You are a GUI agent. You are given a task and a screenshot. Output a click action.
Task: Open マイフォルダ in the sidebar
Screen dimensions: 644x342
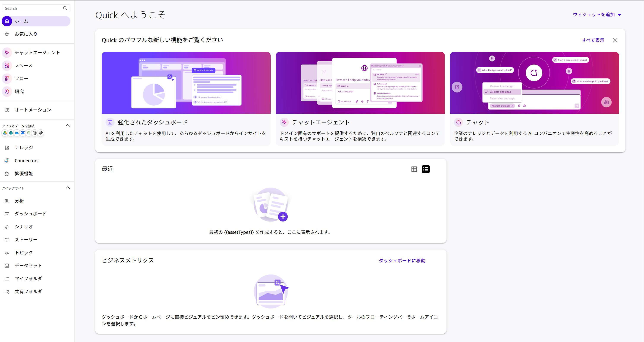point(36,278)
